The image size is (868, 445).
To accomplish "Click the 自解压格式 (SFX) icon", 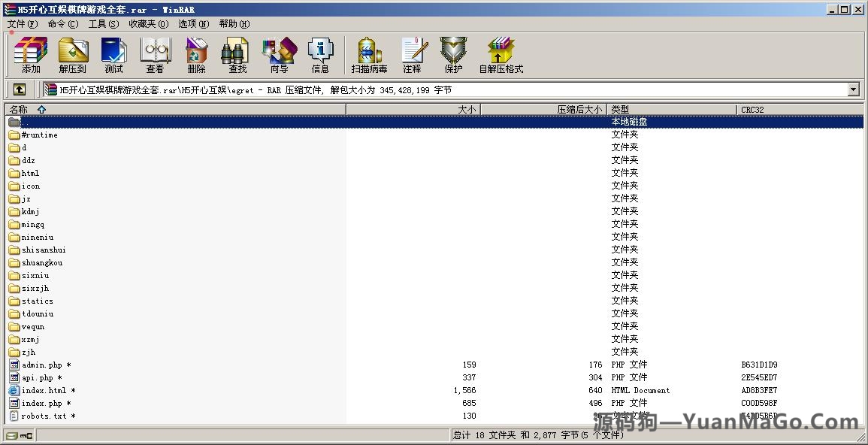I will pos(501,54).
